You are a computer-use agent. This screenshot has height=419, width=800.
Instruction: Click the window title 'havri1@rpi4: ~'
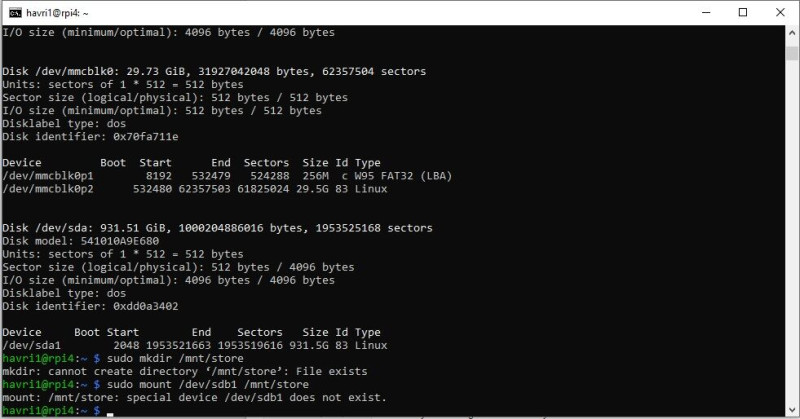tap(57, 13)
